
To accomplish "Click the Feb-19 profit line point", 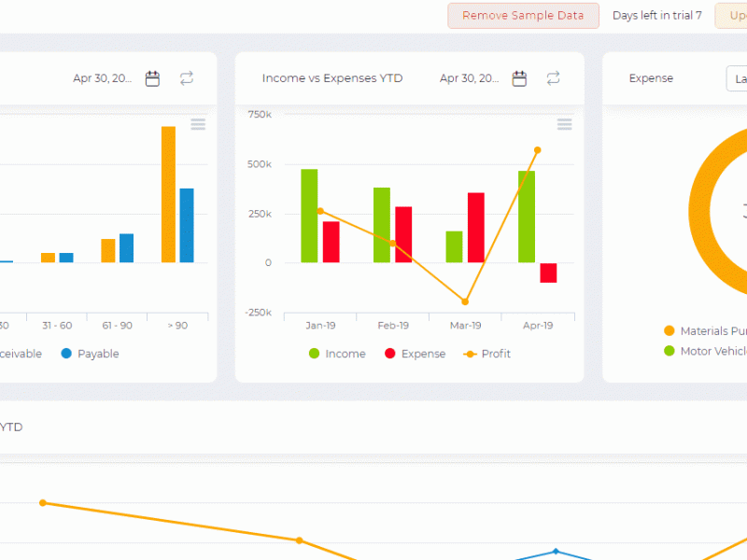I will 392,244.
